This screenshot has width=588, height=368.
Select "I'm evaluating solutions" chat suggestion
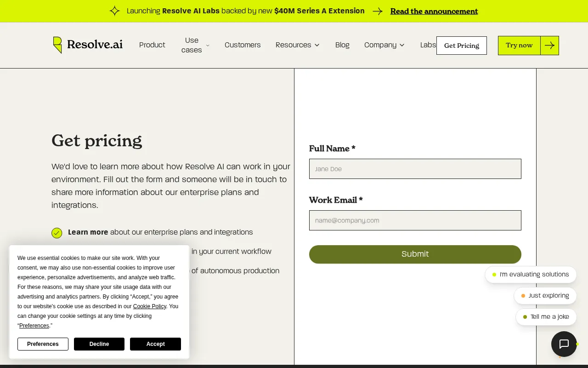(531, 275)
